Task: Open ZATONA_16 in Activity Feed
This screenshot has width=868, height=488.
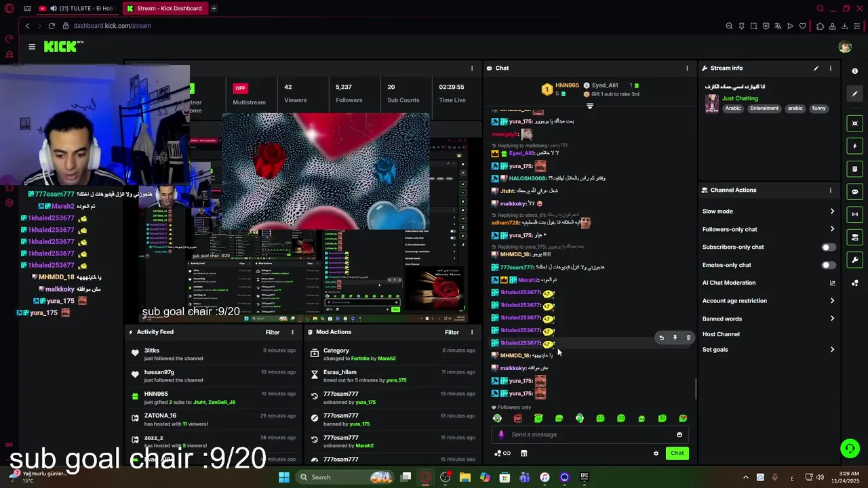Action: pos(160,415)
